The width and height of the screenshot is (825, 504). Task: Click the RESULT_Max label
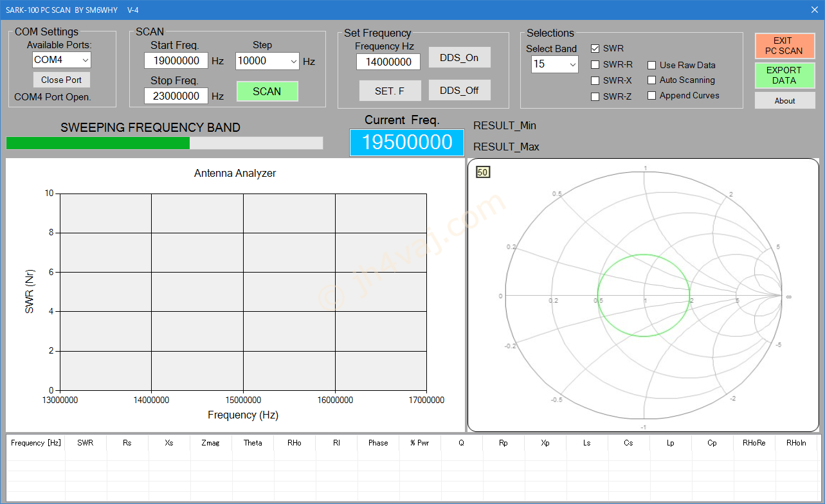point(506,147)
